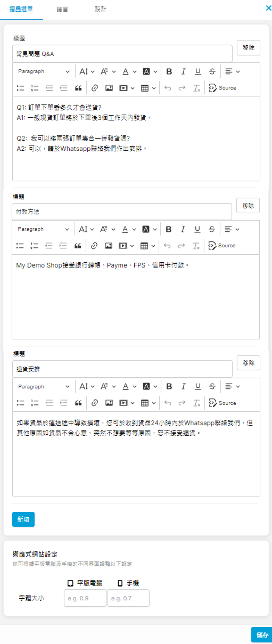272x644 pixels.
Task: Open Source view in the 付款方法 editor
Action: pos(222,246)
